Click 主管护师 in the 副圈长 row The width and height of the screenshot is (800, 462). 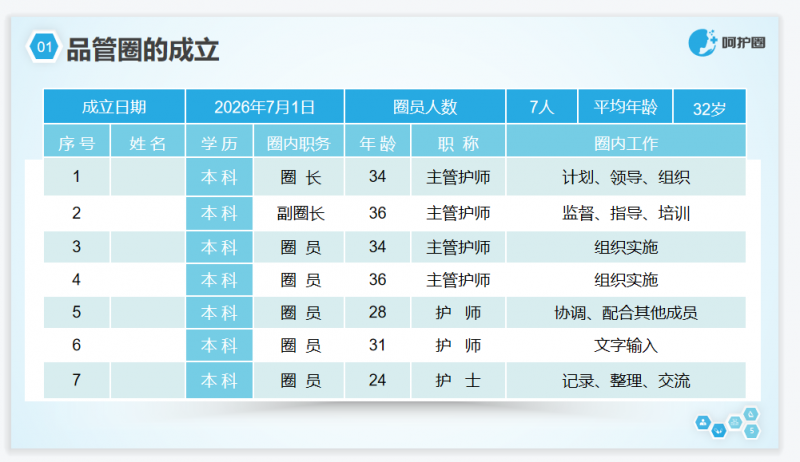pos(458,213)
